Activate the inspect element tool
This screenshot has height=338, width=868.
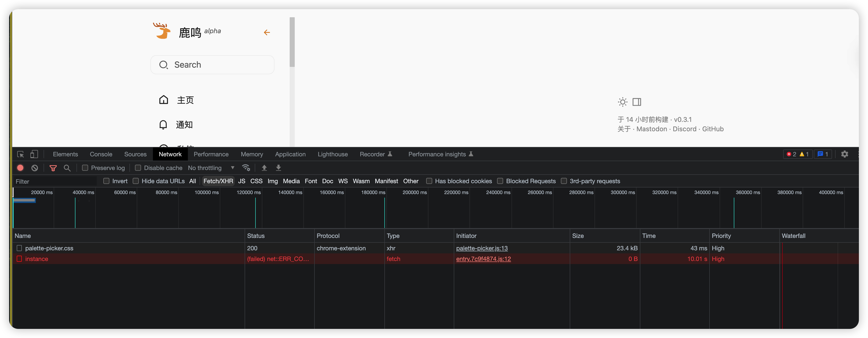tap(20, 154)
